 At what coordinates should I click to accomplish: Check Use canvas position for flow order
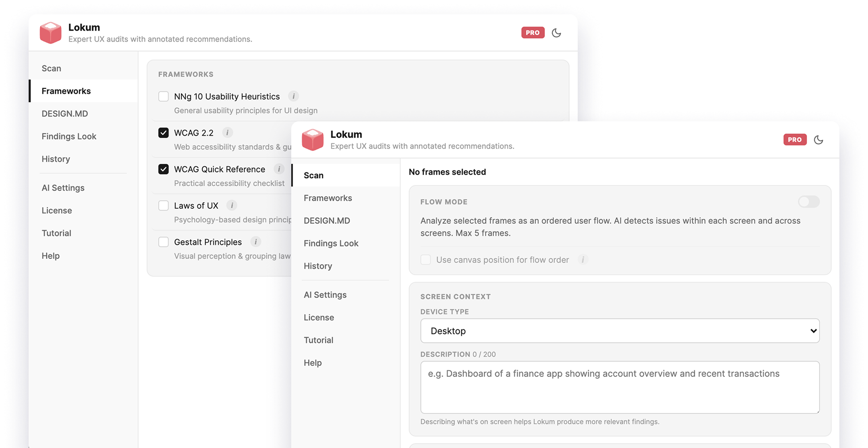(425, 260)
